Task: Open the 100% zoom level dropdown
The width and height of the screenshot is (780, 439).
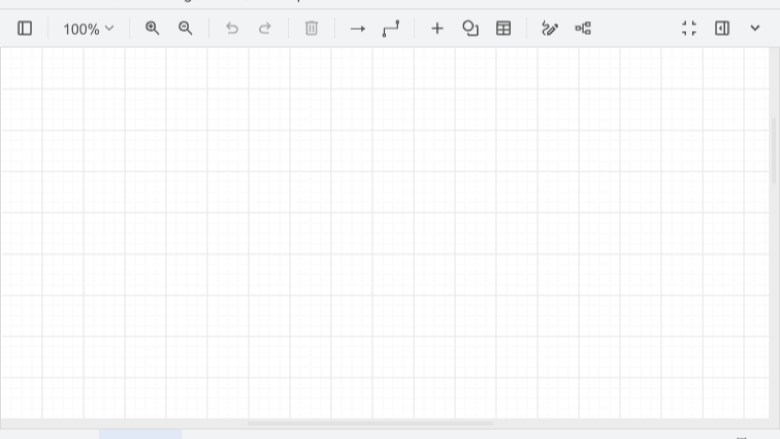Action: (x=88, y=29)
